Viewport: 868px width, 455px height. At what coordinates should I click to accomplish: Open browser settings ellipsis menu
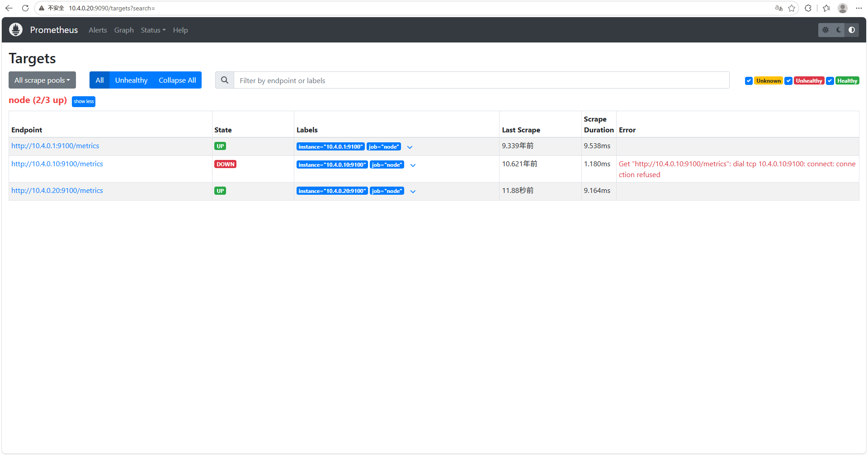click(x=859, y=8)
